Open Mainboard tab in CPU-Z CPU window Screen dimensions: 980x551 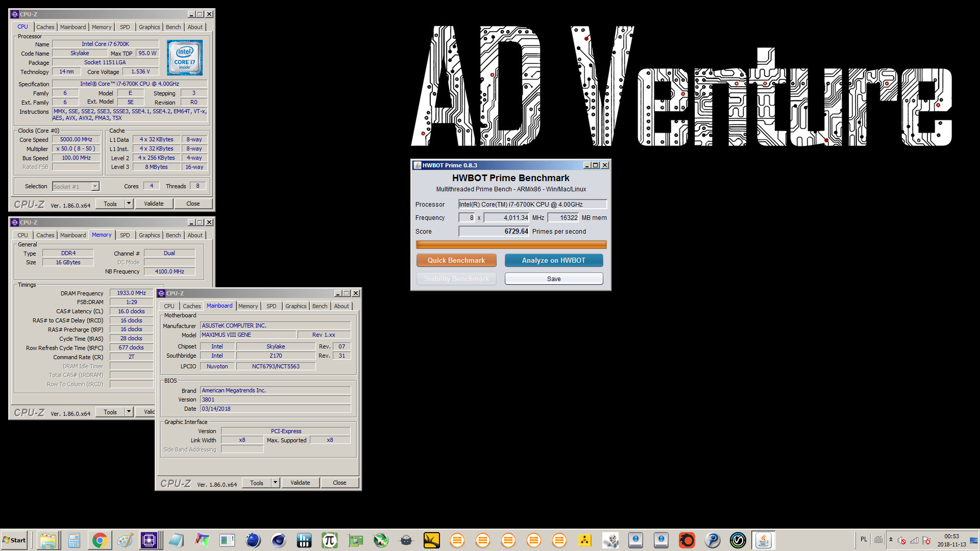tap(73, 27)
